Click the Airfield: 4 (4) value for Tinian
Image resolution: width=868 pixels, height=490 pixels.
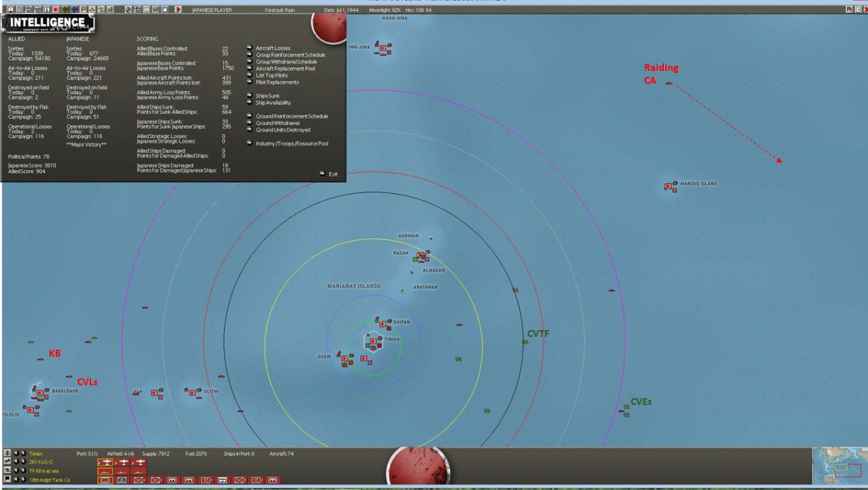[x=121, y=454]
